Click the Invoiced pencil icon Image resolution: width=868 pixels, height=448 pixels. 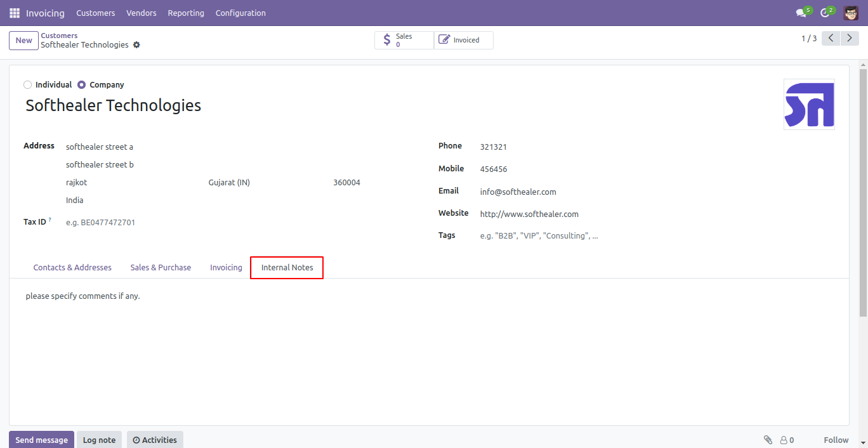tap(444, 40)
